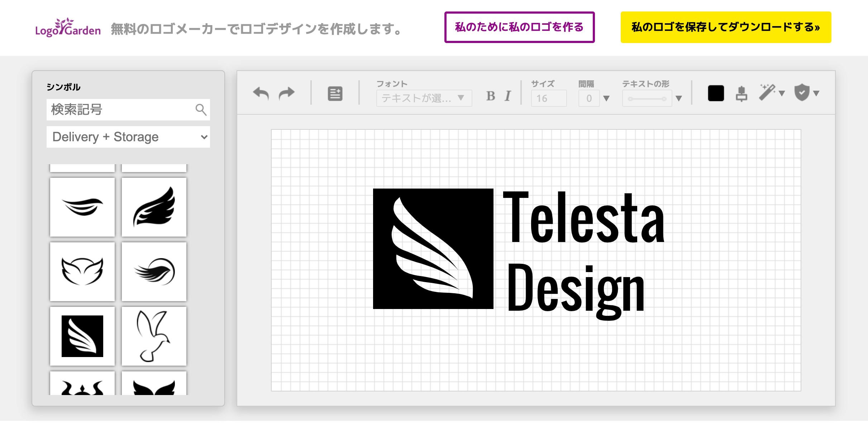Click the 私のために私のロゴを作る button

(519, 27)
